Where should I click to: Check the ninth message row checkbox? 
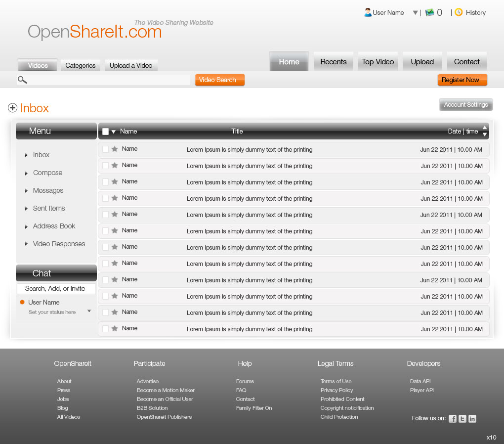(x=105, y=280)
